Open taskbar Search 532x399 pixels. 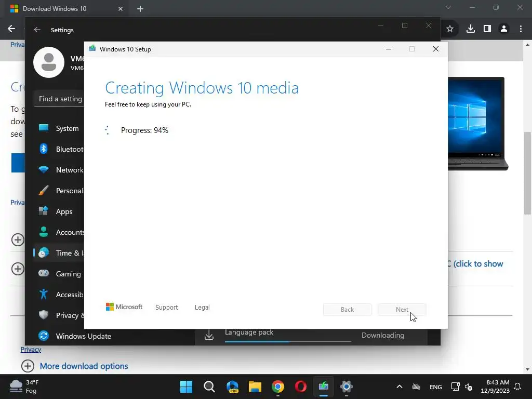[209, 387]
